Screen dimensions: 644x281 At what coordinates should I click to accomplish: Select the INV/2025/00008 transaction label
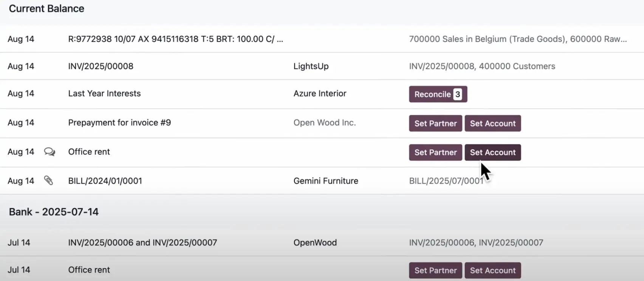tap(101, 66)
